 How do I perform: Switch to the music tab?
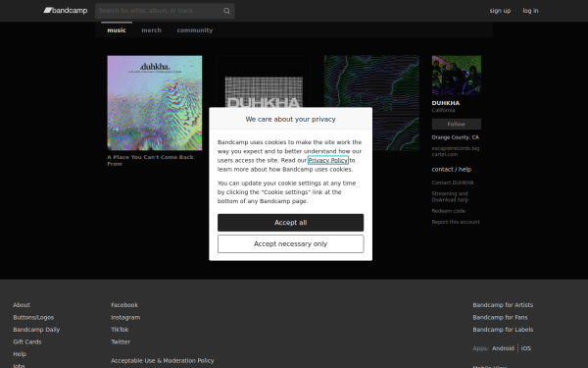[117, 30]
